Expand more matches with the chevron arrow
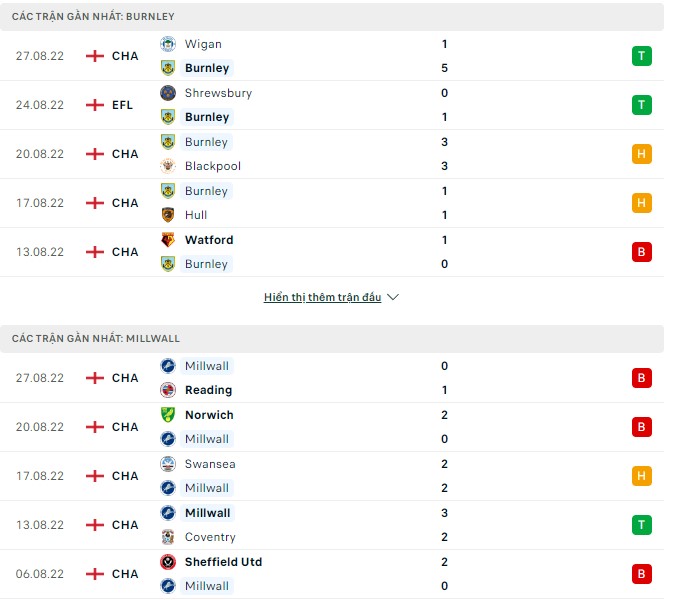Viewport: 675px width, 600px height. click(x=393, y=298)
